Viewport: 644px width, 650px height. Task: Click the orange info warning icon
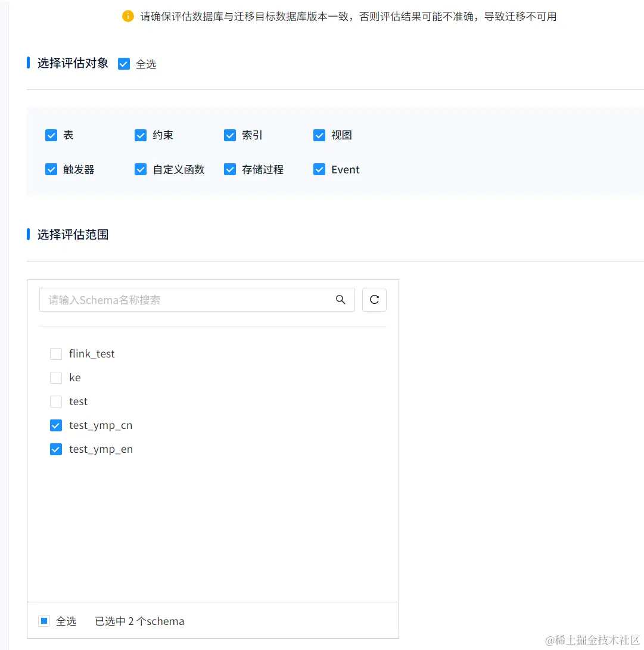click(127, 16)
